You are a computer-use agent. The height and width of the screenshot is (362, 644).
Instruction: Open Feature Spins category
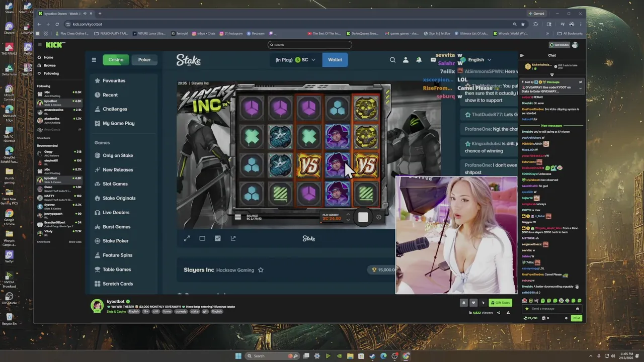click(x=114, y=255)
